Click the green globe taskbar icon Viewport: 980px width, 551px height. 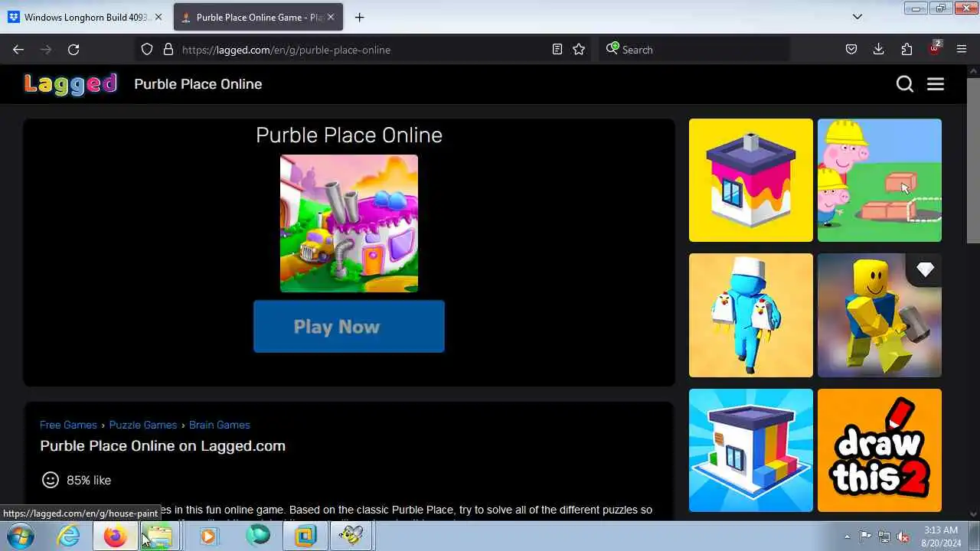tap(257, 536)
